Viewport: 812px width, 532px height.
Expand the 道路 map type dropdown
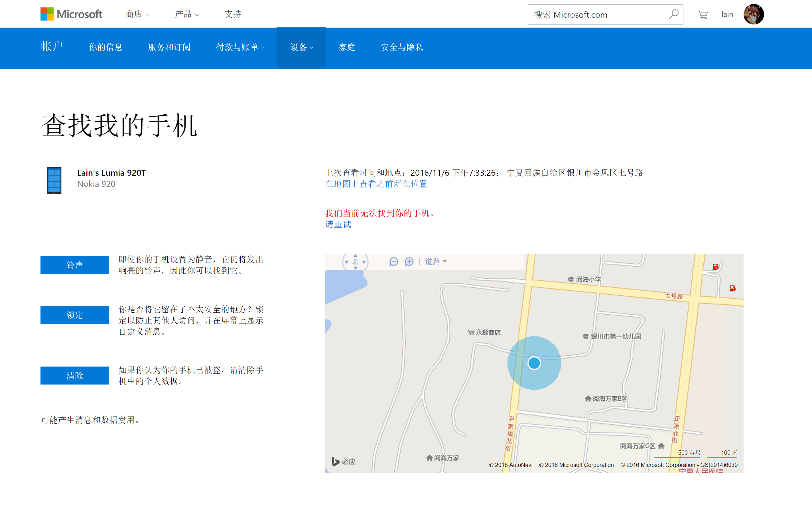pyautogui.click(x=436, y=262)
